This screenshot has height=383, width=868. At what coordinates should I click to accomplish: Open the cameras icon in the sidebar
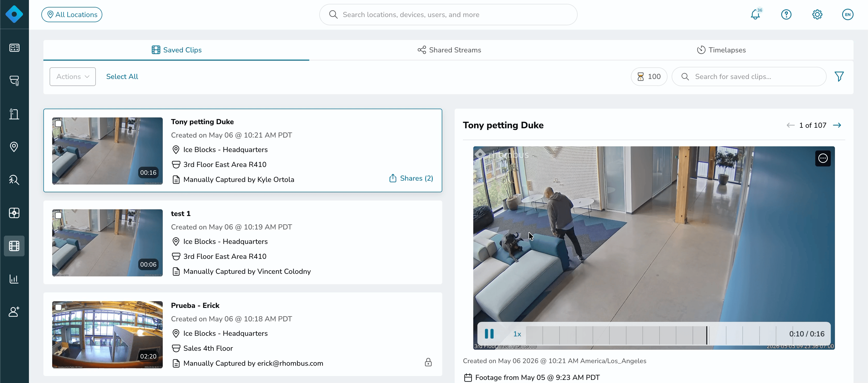coord(14,81)
